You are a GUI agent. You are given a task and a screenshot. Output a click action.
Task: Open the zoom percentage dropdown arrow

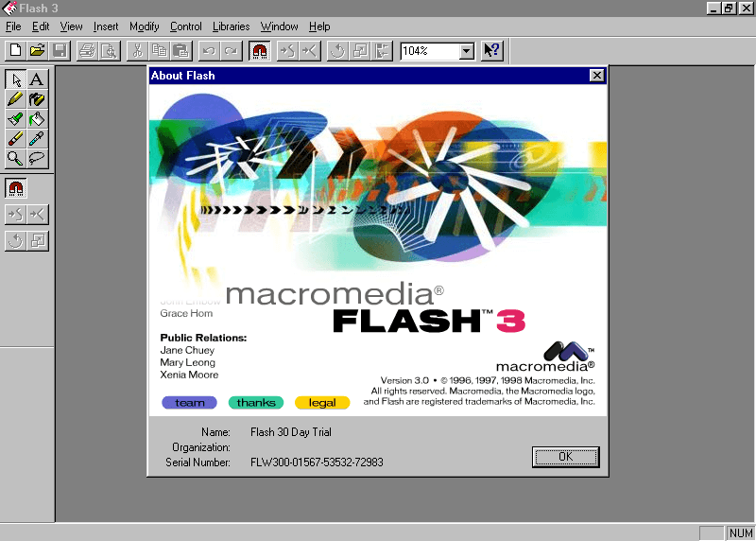click(466, 51)
